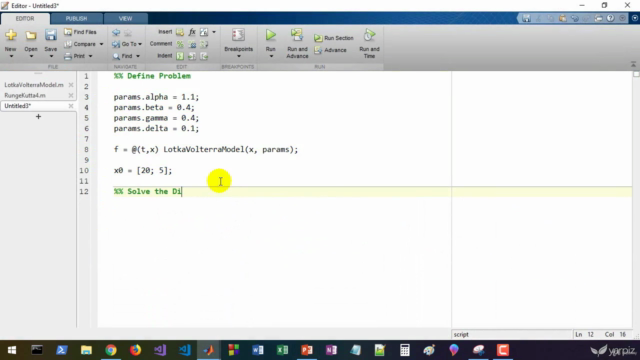Click the Increase Indent icon
This screenshot has height=360, width=640.
pyautogui.click(x=192, y=56)
